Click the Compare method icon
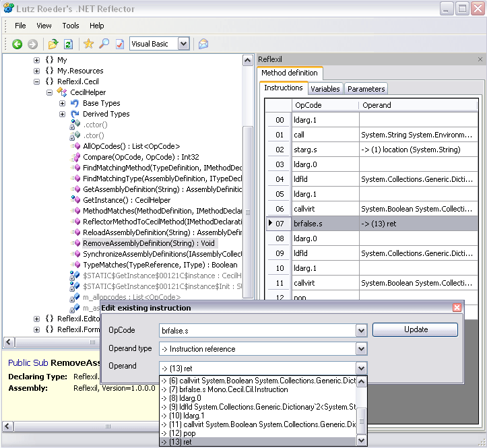487x448 pixels. [x=75, y=157]
